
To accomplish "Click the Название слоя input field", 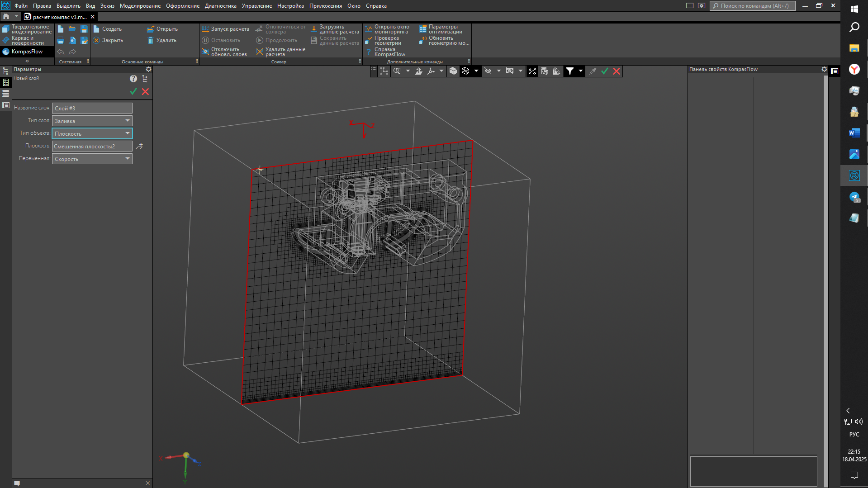I will coord(92,108).
